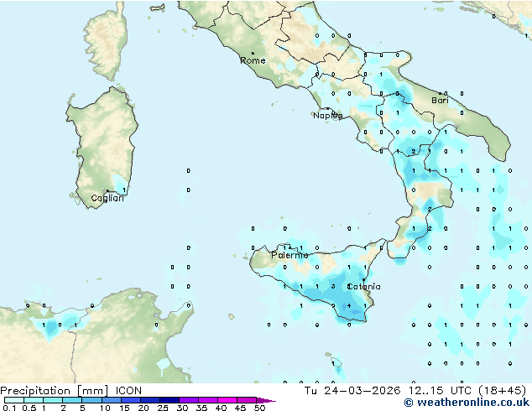Viewport: 532px width, 411px height.
Task: Click the '10' legend scale label
Action: 105,408
